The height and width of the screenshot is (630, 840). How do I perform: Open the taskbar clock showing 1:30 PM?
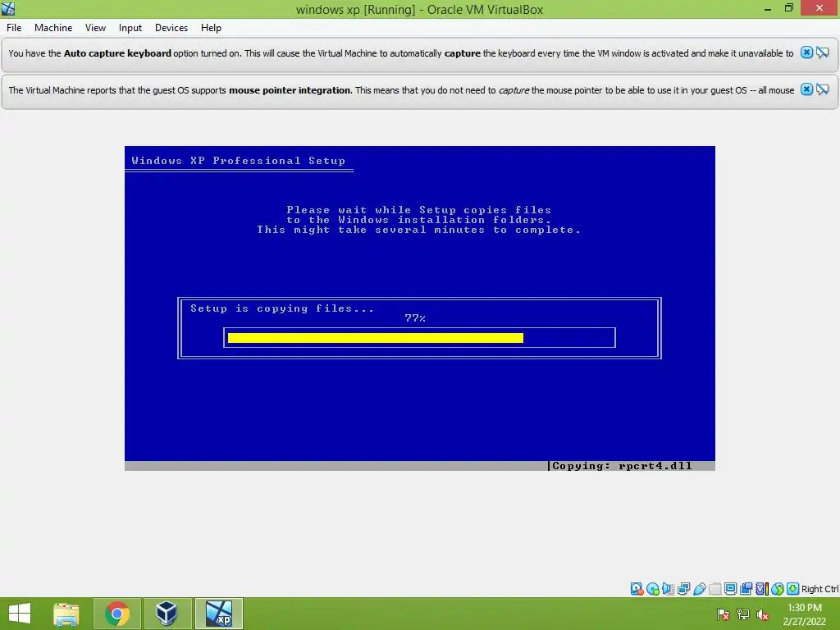point(804,614)
